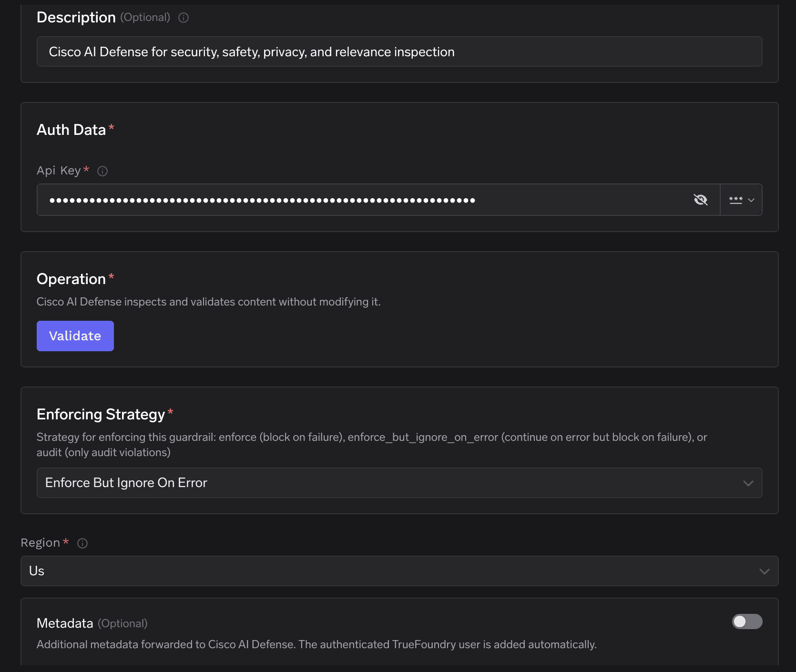Click the Region info icon

tap(82, 543)
